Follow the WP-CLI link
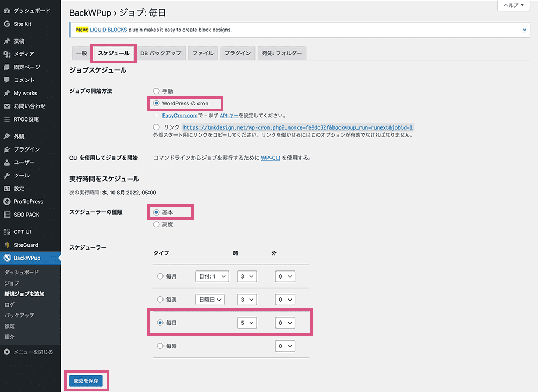Image resolution: width=538 pixels, height=392 pixels. [271, 158]
